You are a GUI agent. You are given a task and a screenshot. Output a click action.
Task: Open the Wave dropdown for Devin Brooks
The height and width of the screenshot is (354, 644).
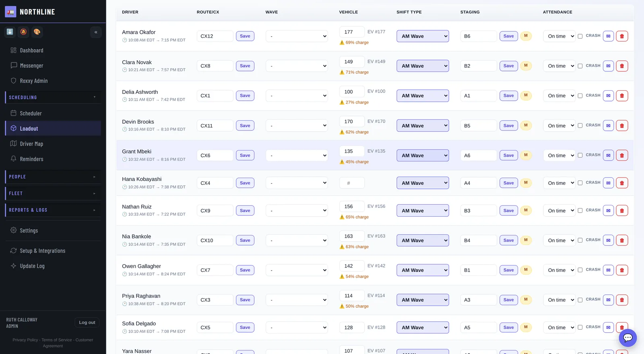(x=297, y=126)
